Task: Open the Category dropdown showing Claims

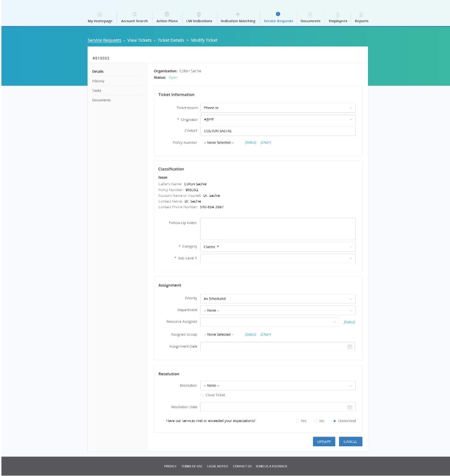Action: 277,247
